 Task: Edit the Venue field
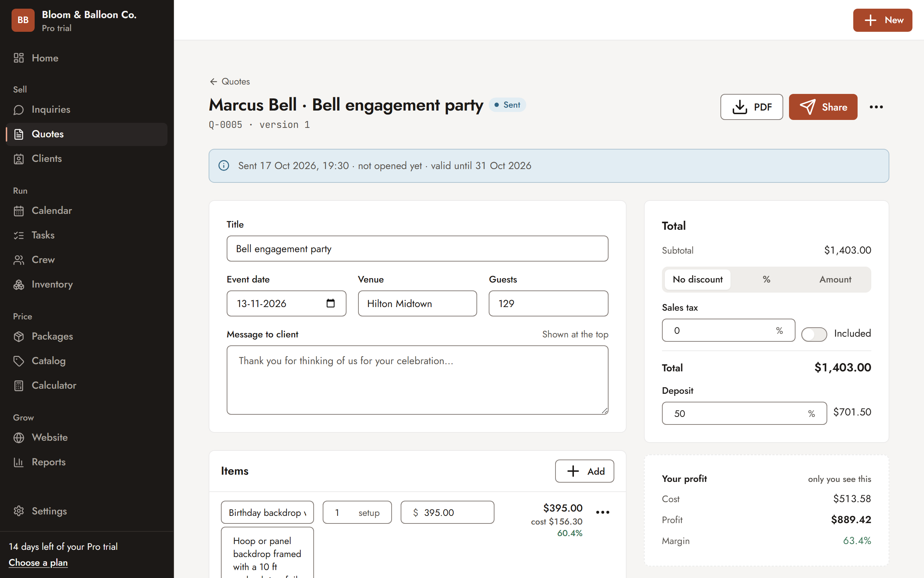coord(417,303)
